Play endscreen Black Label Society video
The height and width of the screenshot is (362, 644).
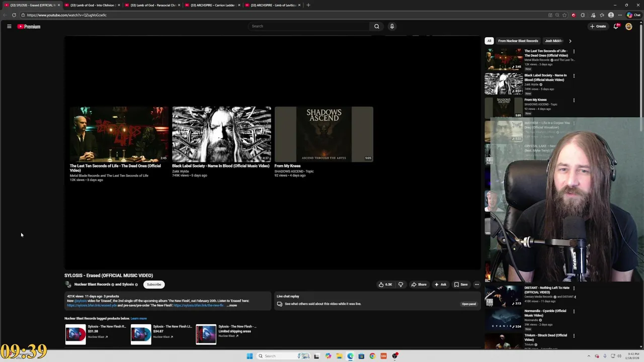click(221, 134)
